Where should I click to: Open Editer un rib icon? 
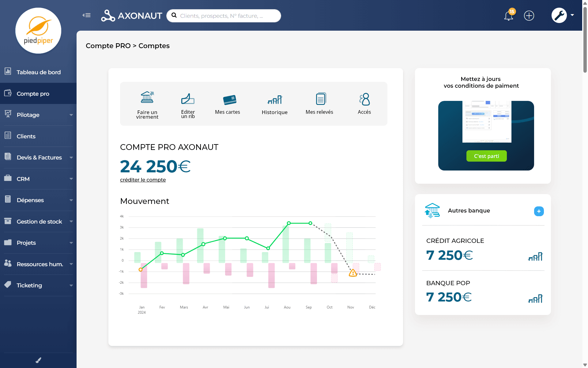pyautogui.click(x=188, y=99)
